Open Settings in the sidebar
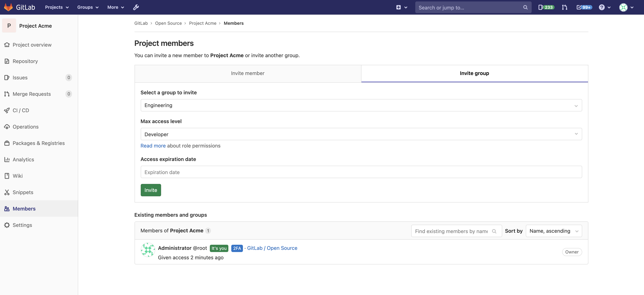Screen dimensions: 644x295 coord(39,225)
